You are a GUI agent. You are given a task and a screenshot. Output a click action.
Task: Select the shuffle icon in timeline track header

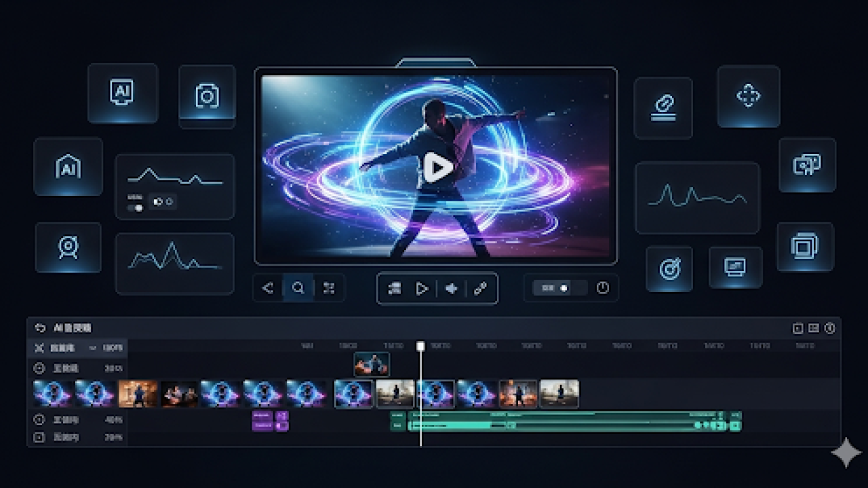[x=39, y=348]
